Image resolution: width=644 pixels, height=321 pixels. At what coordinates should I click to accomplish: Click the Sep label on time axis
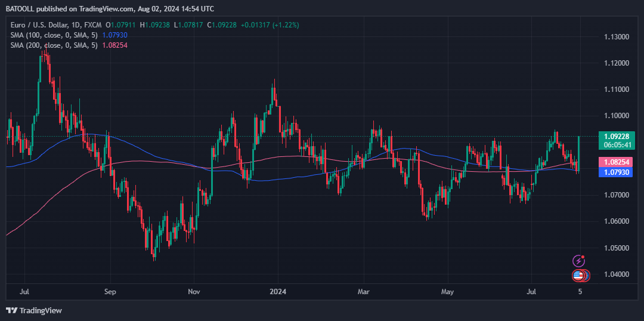(110, 292)
